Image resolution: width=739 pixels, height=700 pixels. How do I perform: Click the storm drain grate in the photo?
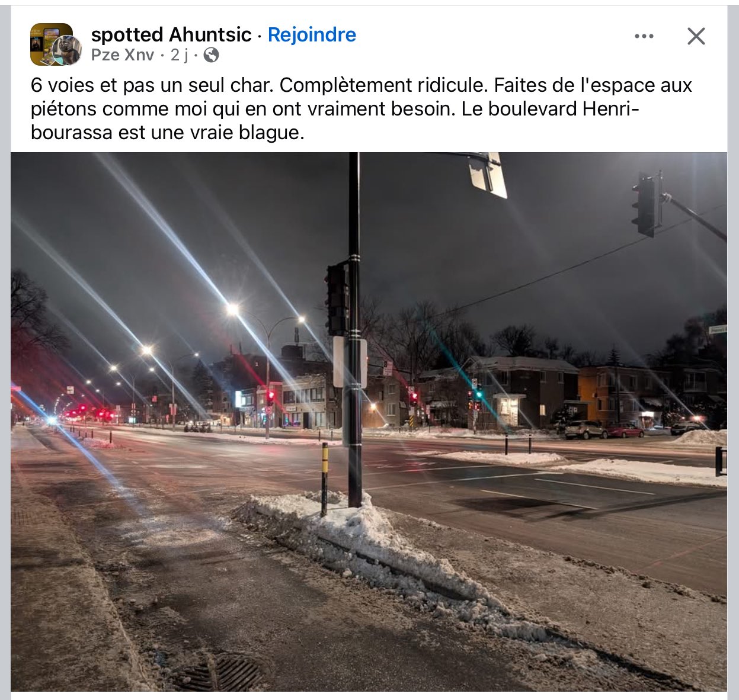[x=220, y=673]
